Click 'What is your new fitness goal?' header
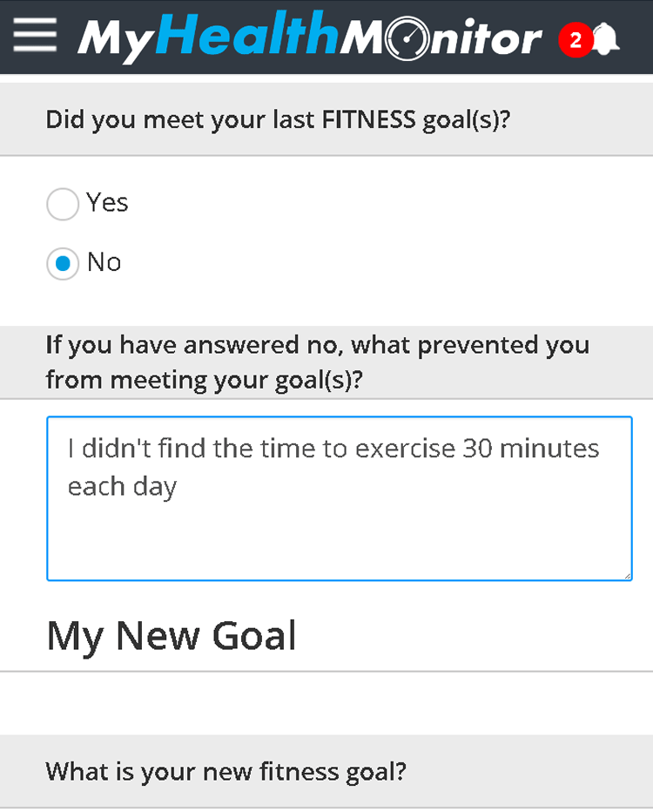This screenshot has width=653, height=812. [226, 771]
